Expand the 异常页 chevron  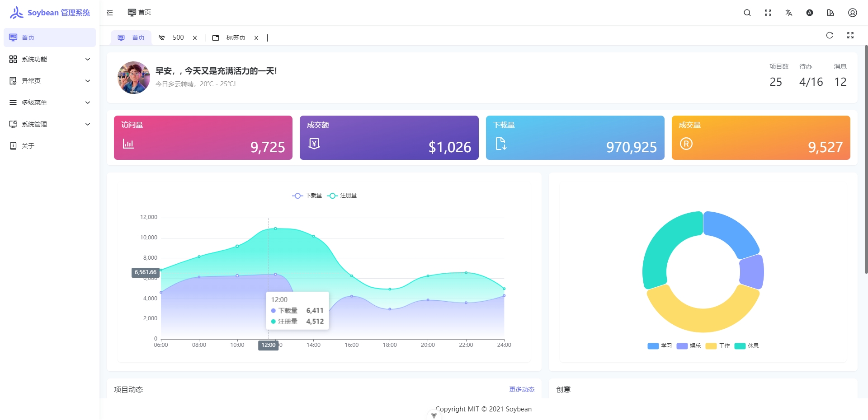88,81
